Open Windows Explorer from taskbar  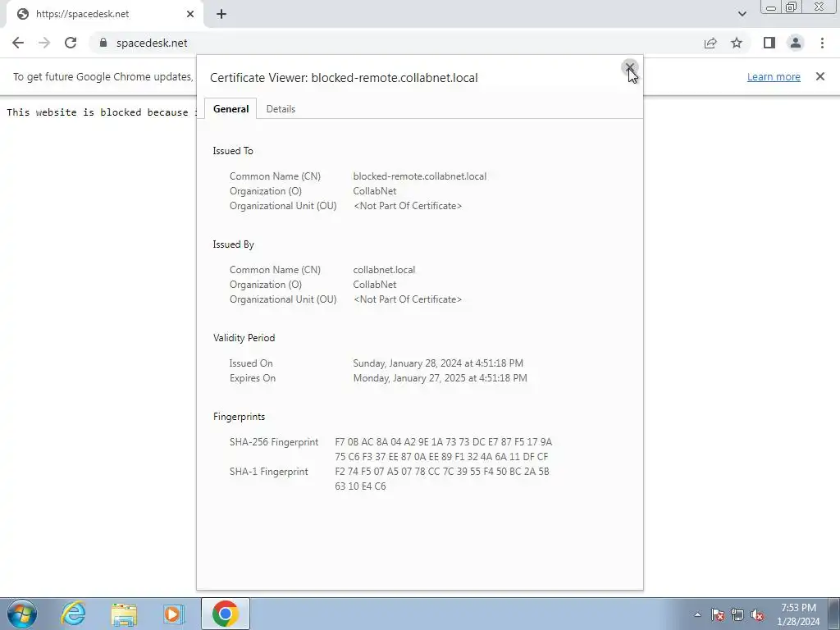[124, 614]
